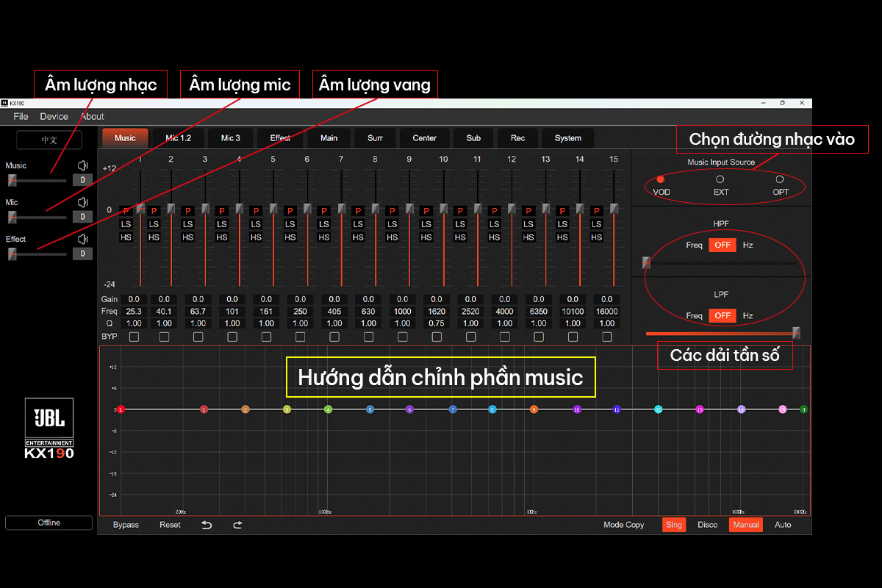Click the redo arrow icon
The image size is (882, 588).
click(237, 525)
